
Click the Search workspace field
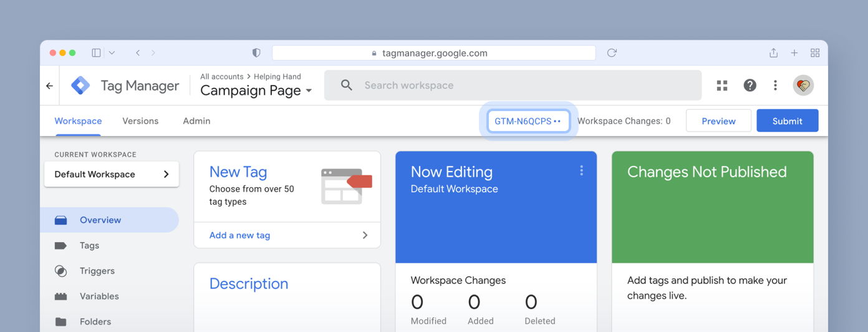pos(513,85)
